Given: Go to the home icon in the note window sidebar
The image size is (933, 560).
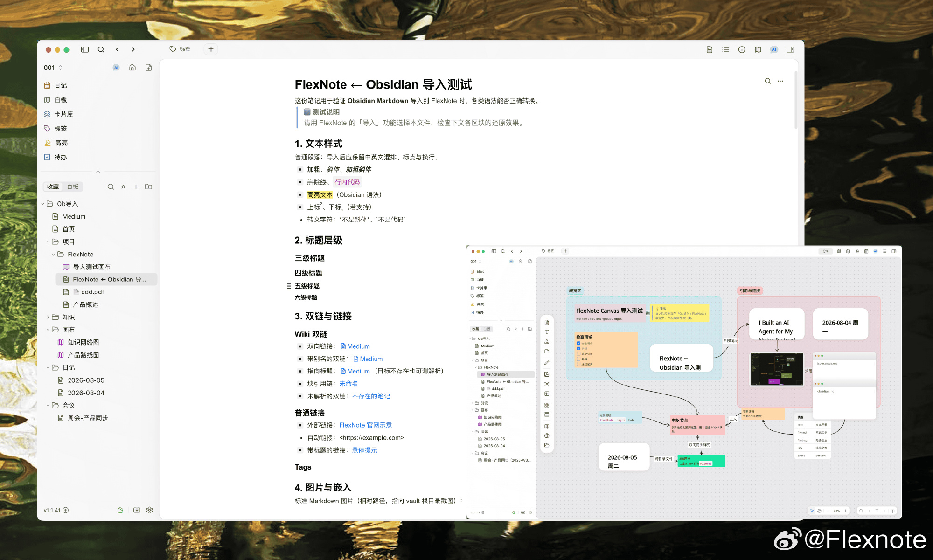Looking at the screenshot, I should 132,68.
